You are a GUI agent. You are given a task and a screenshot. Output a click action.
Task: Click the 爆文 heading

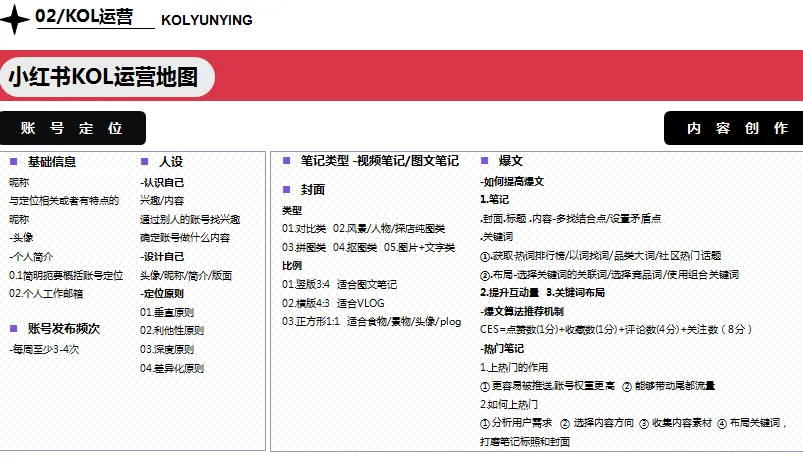coord(510,161)
